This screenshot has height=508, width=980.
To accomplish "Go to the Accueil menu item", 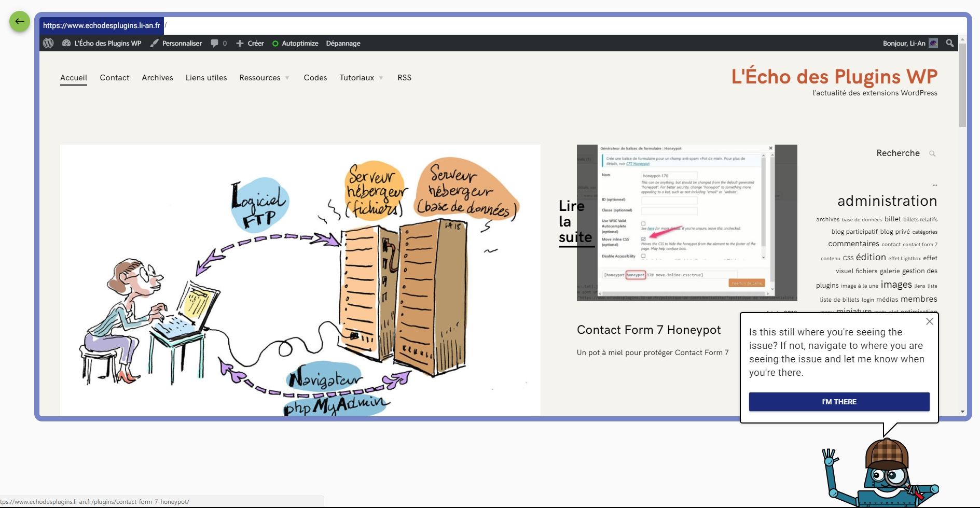I will point(74,78).
